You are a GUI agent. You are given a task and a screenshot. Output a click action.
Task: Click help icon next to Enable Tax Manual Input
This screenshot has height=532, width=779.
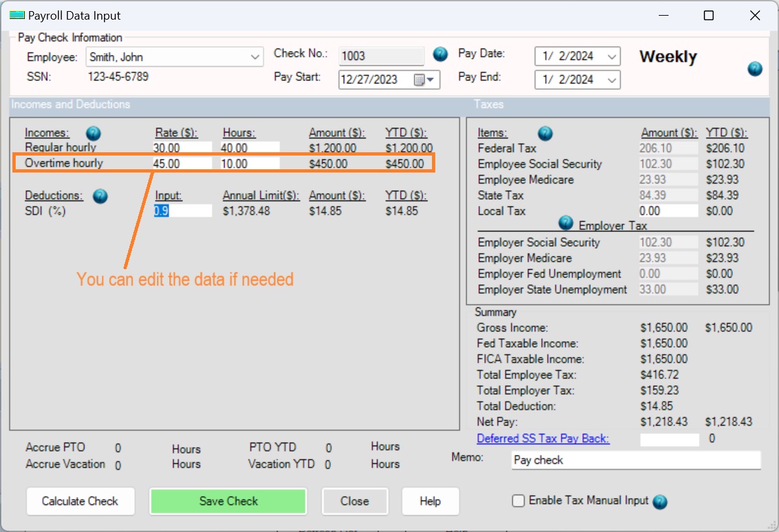pyautogui.click(x=660, y=501)
